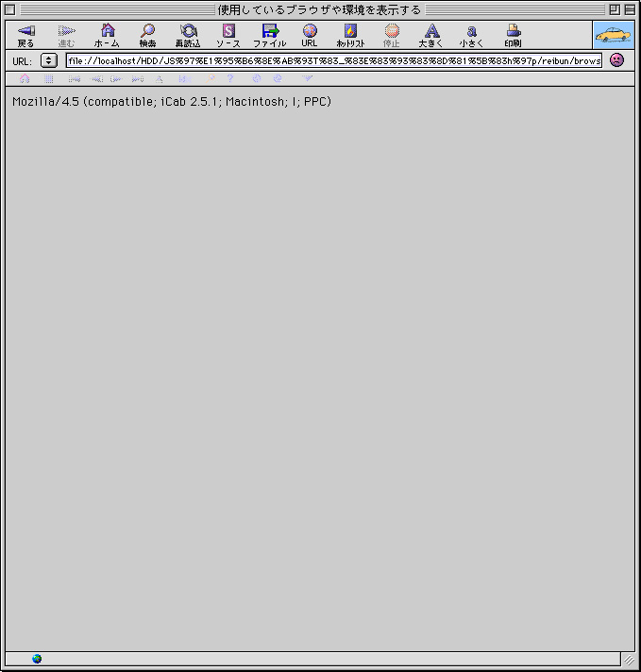This screenshot has height=672, width=641.
Task: Click the URL globe toolbar icon
Action: (x=310, y=35)
